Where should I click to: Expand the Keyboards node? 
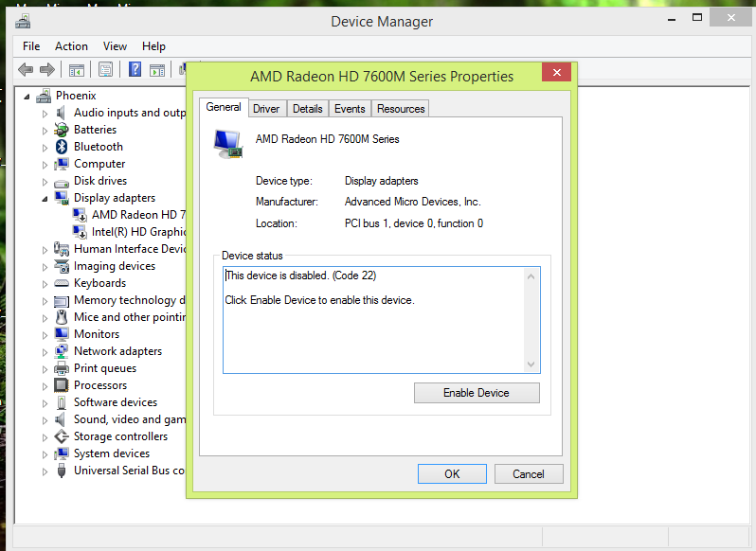pos(45,284)
